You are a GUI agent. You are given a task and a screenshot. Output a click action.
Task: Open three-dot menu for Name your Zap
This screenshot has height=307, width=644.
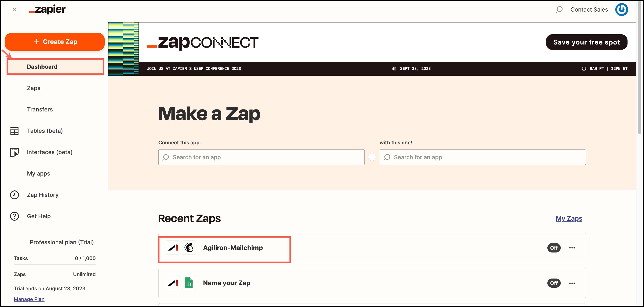(572, 283)
